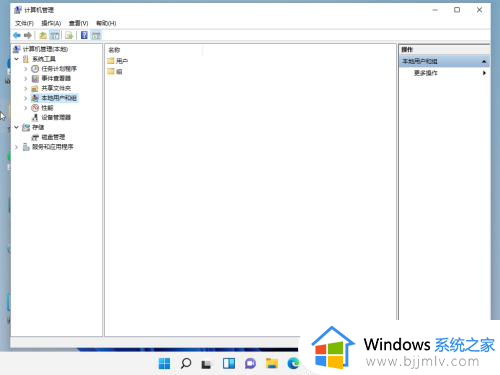The height and width of the screenshot is (375, 500).
Task: Click the 计算机管理(本地) root icon
Action: [x=17, y=49]
